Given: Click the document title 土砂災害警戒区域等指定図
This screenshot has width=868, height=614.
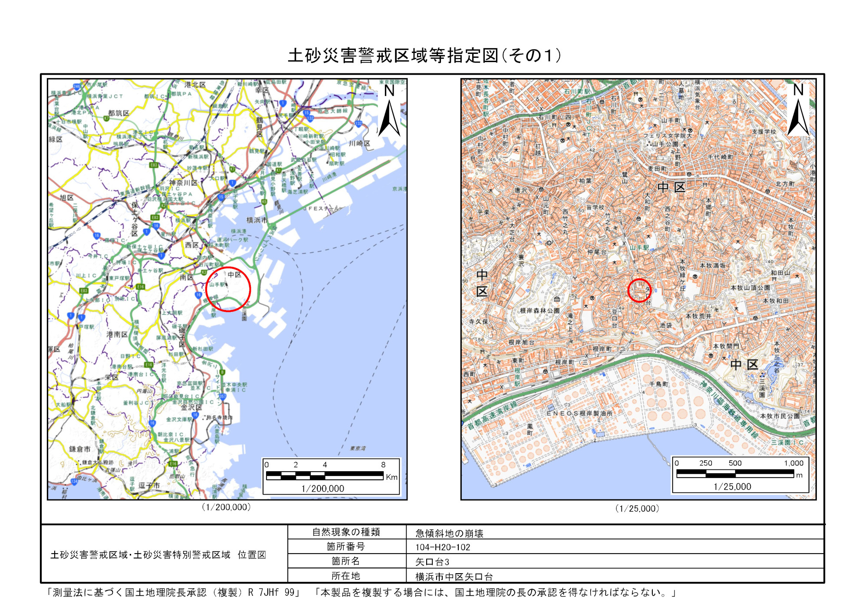Looking at the screenshot, I should [x=393, y=56].
